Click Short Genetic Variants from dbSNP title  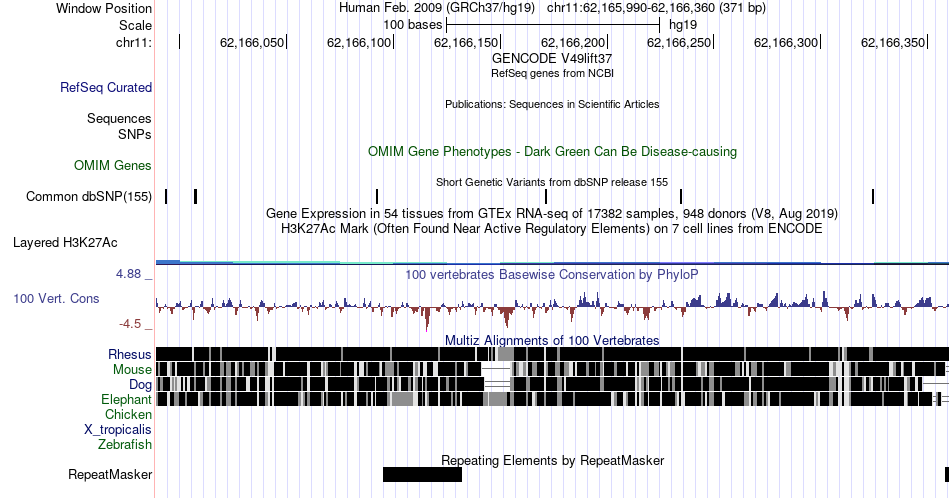point(552,182)
